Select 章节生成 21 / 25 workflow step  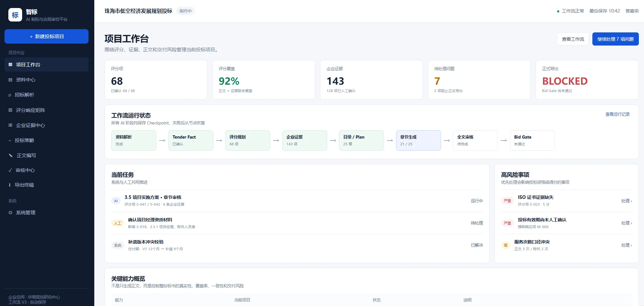coord(419,140)
